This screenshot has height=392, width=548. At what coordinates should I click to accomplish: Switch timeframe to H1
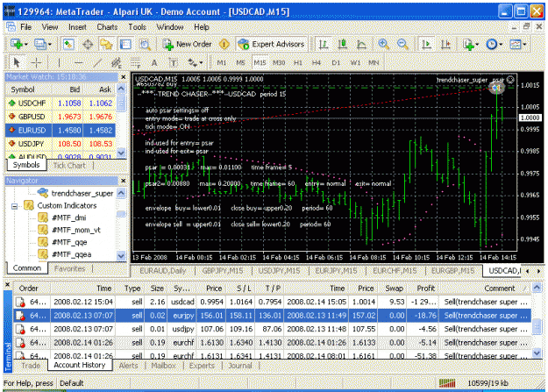coord(298,62)
